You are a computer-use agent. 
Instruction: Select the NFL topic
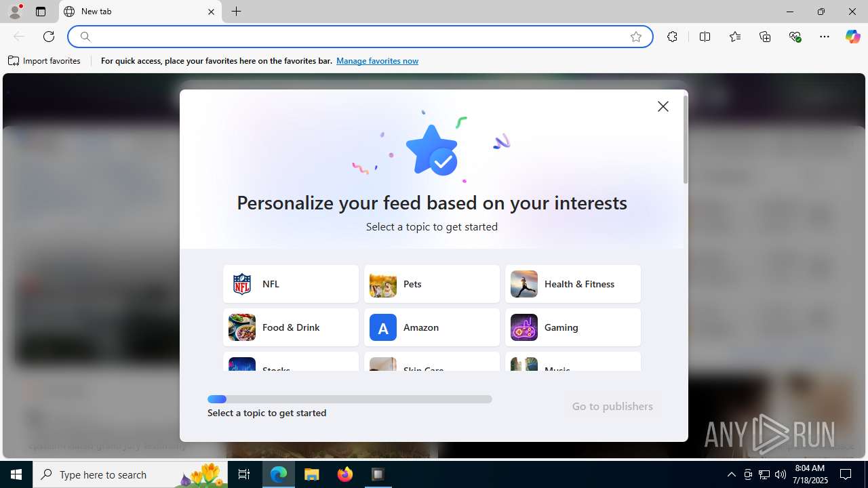tap(291, 284)
